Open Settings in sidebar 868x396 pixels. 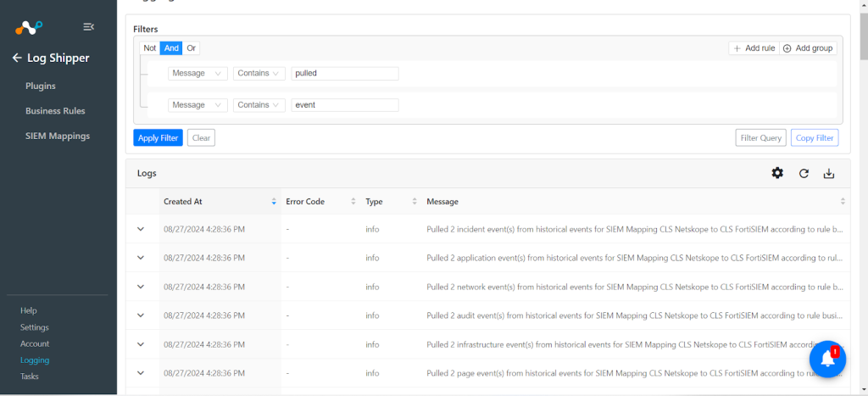[x=34, y=327]
